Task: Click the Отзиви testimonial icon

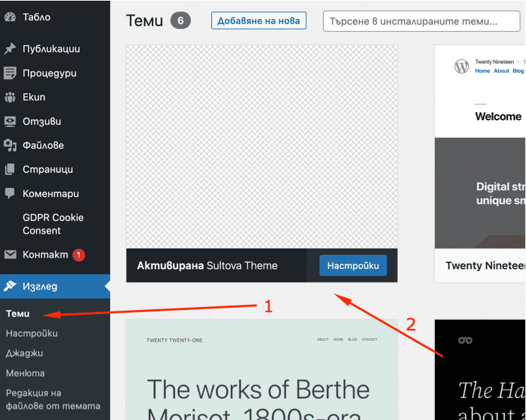Action: click(10, 121)
